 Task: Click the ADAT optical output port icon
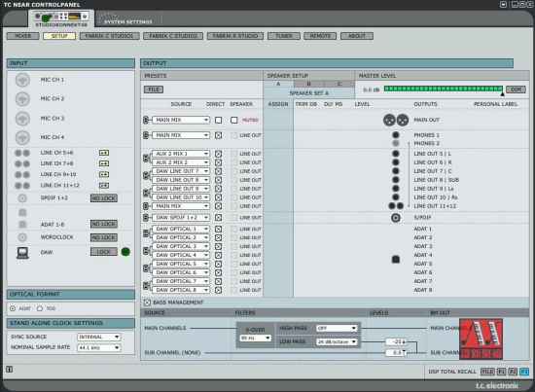396,260
